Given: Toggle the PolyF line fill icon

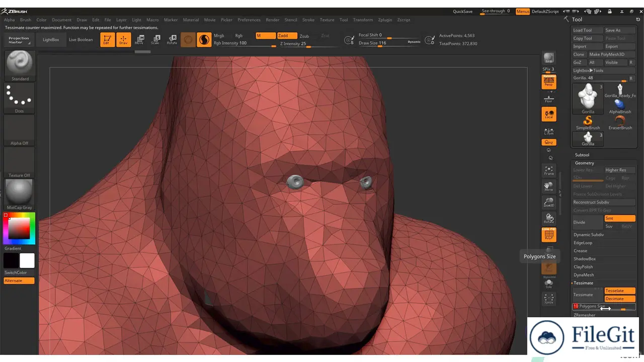Looking at the screenshot, I should click(x=549, y=235).
